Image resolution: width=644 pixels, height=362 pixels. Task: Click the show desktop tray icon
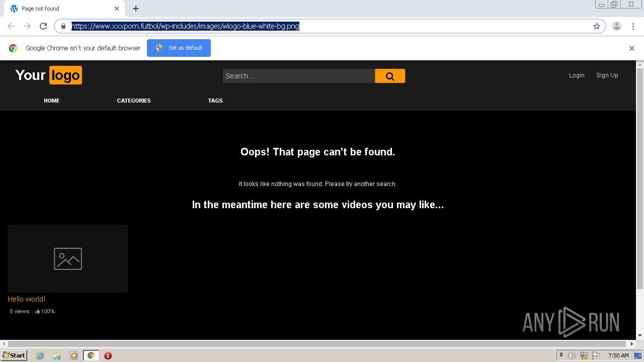638,355
